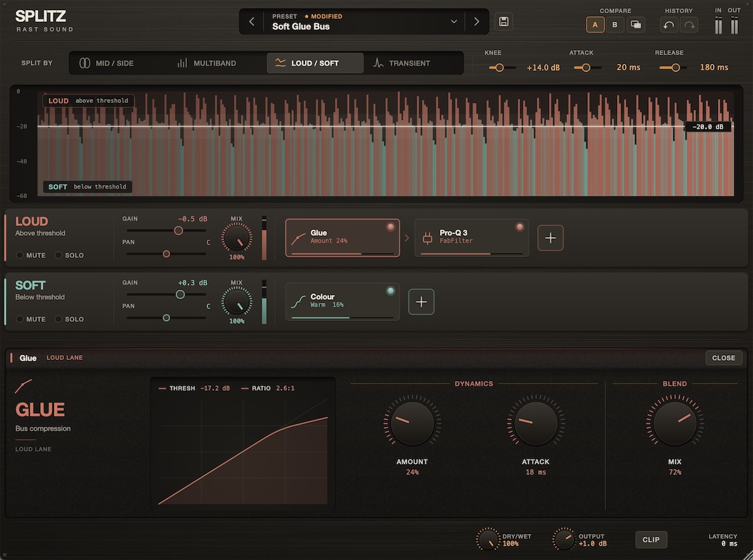Open the Colour Warm module card
Image resolution: width=753 pixels, height=560 pixels.
coord(343,302)
